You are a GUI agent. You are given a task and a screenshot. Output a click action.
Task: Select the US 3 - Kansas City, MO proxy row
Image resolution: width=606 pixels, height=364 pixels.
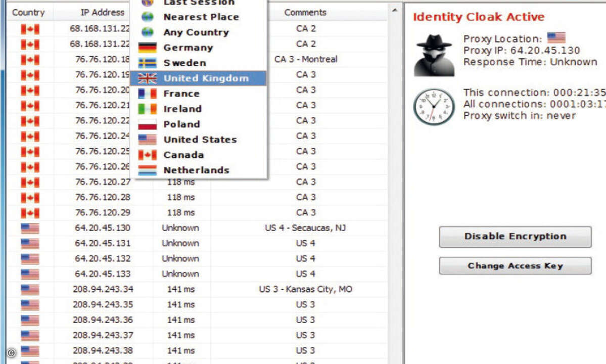[x=305, y=290]
